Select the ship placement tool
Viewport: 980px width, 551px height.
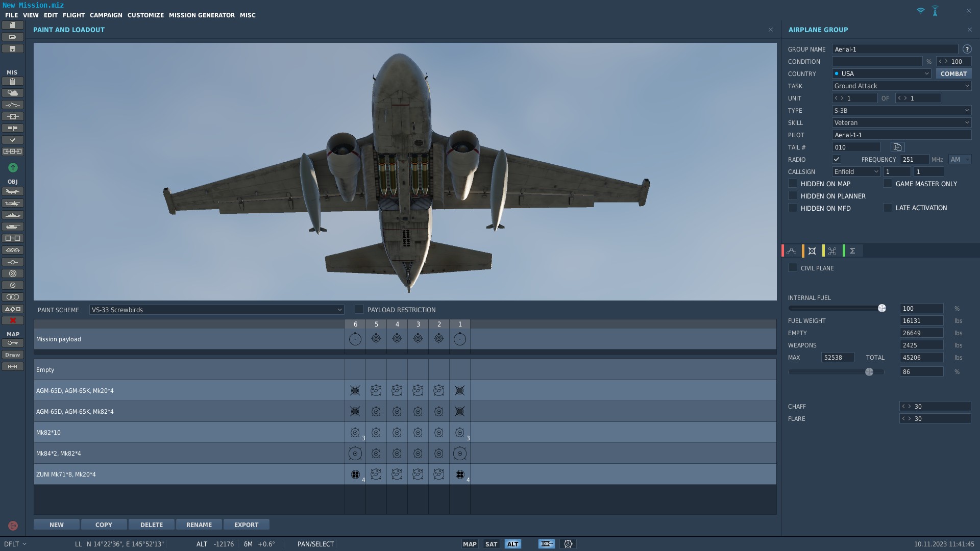[13, 215]
